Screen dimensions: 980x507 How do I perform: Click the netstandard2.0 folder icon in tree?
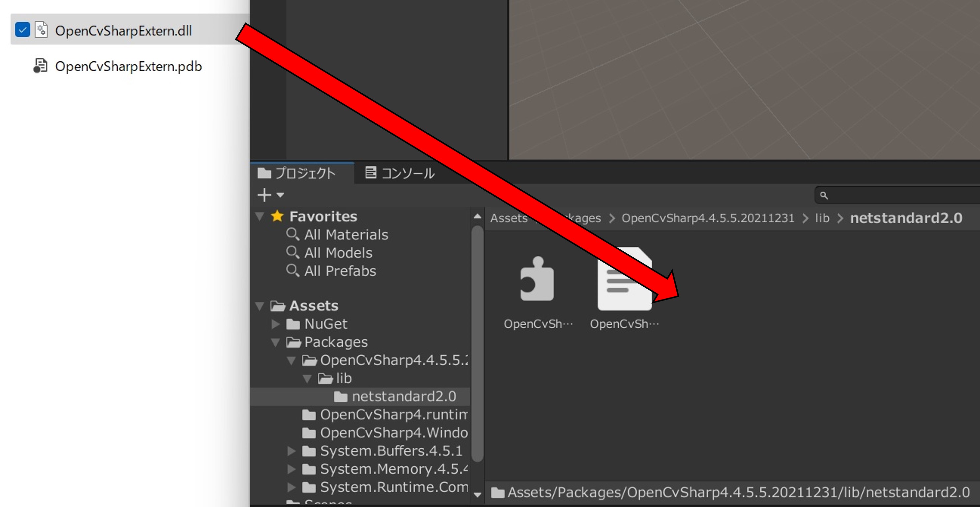(341, 397)
